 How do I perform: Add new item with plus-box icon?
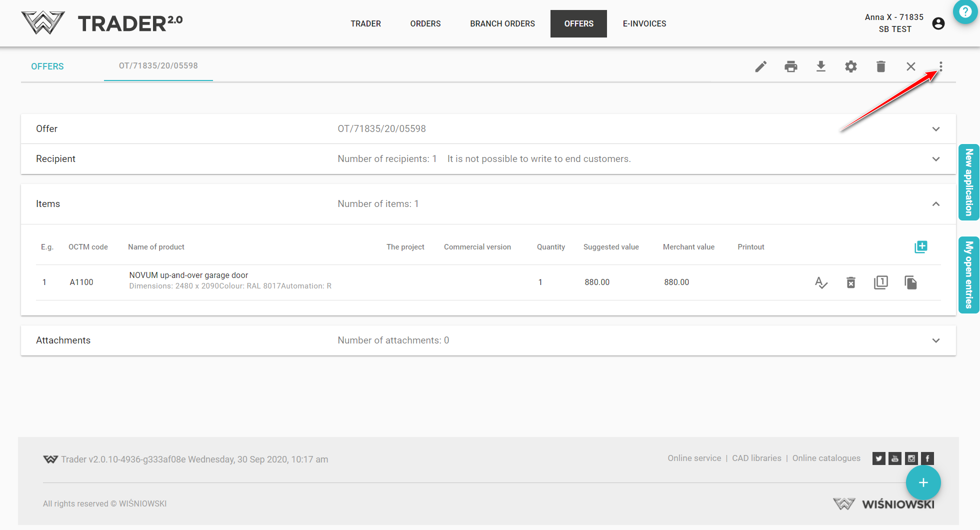920,247
